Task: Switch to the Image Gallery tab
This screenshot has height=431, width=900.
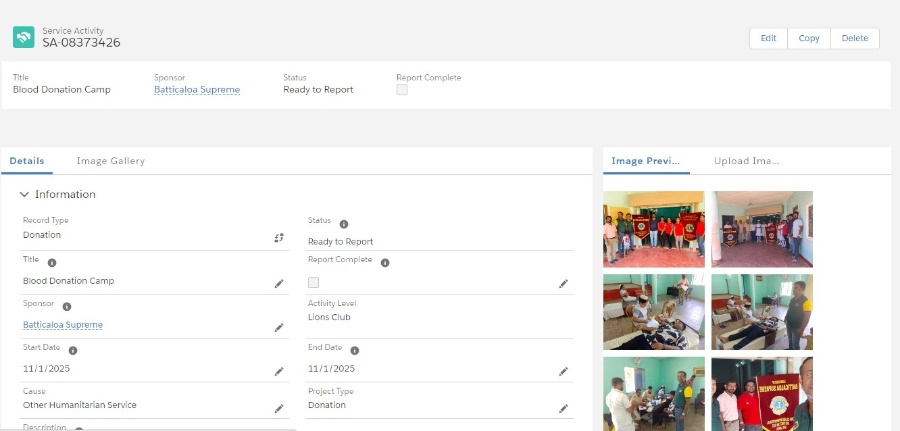Action: click(110, 161)
